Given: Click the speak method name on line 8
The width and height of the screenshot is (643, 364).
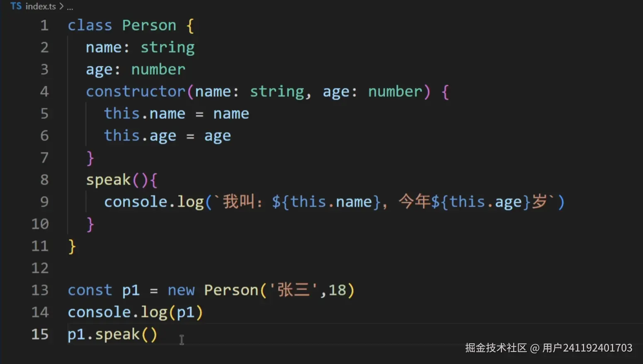Looking at the screenshot, I should coord(108,180).
